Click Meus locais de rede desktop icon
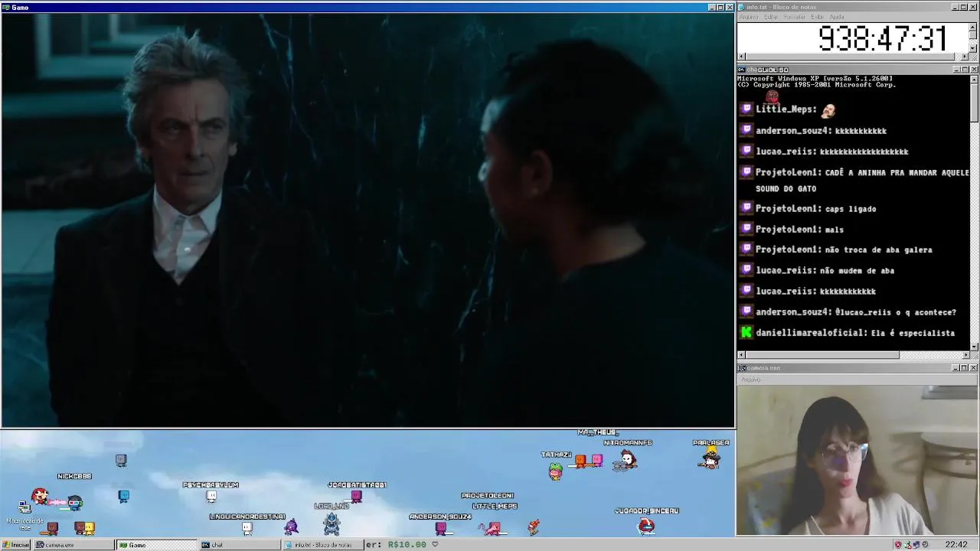The height and width of the screenshot is (551, 980). pyautogui.click(x=24, y=513)
